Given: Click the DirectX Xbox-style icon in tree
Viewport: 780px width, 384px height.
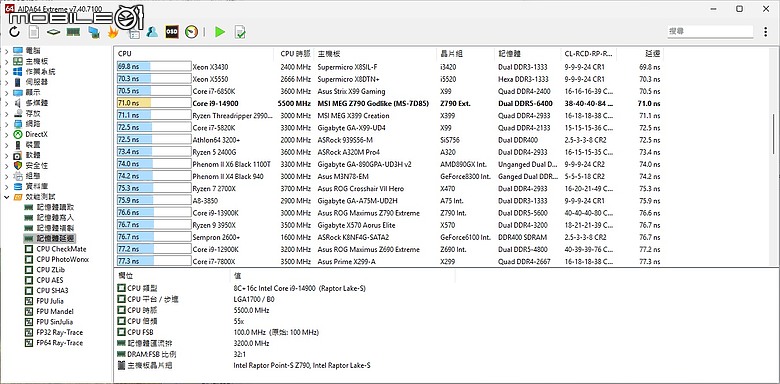Looking at the screenshot, I should tap(18, 134).
